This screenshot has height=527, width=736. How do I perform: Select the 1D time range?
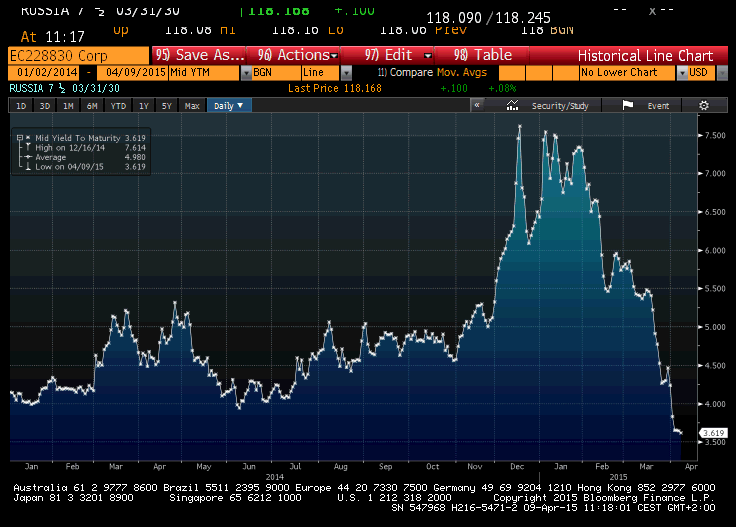(x=21, y=106)
